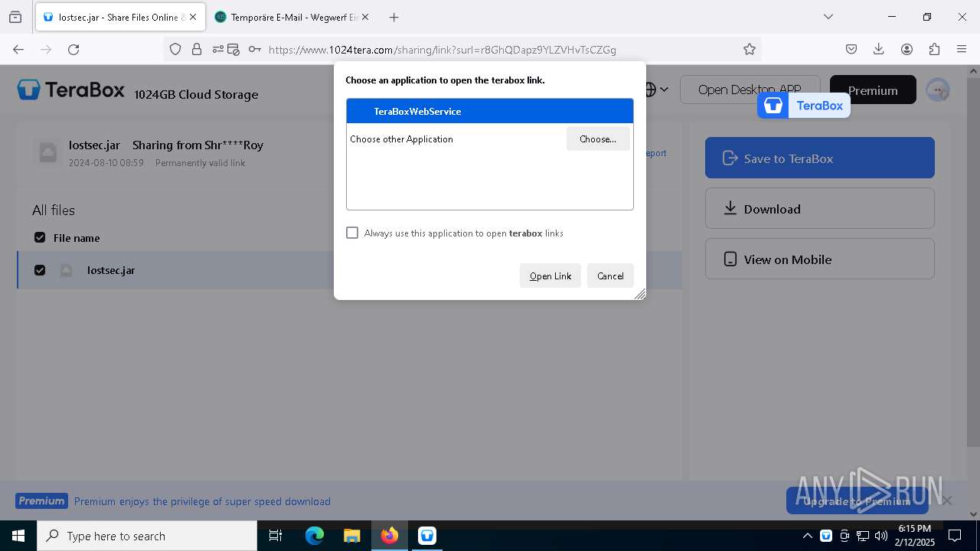The image size is (980, 551).
Task: Open Task View on the taskbar
Action: (276, 536)
